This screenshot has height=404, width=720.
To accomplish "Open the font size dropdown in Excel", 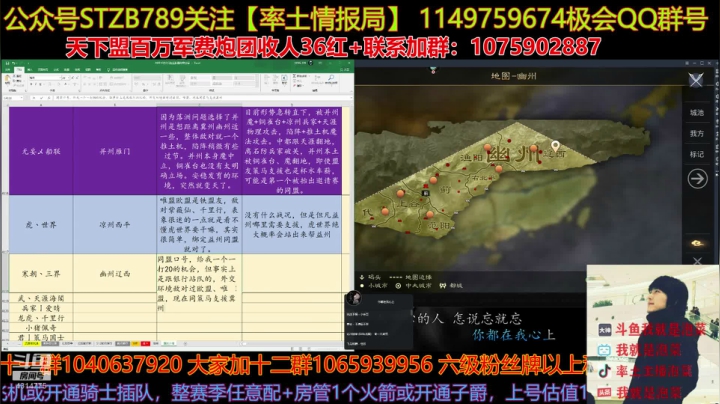I will click(x=69, y=78).
